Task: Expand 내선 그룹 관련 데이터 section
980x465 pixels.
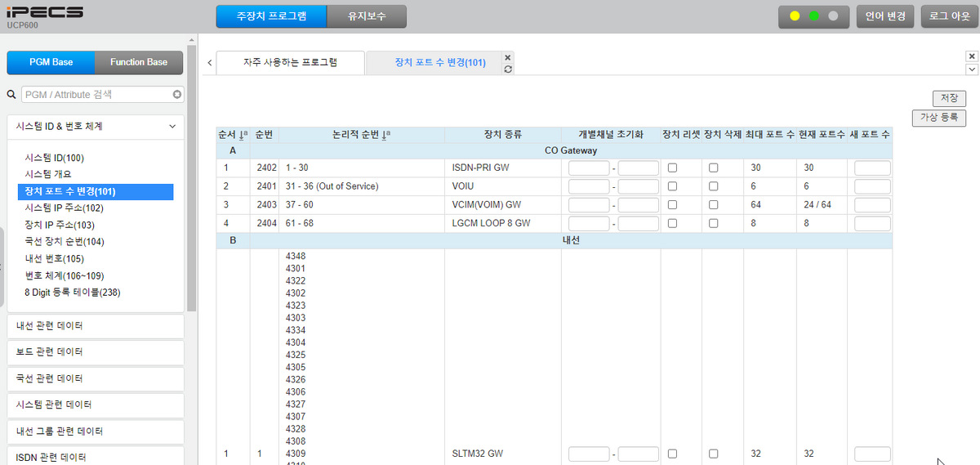Action: point(96,431)
